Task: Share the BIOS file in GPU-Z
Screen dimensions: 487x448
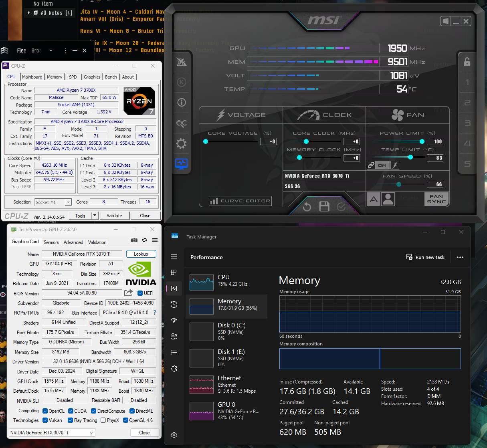Action: click(128, 293)
